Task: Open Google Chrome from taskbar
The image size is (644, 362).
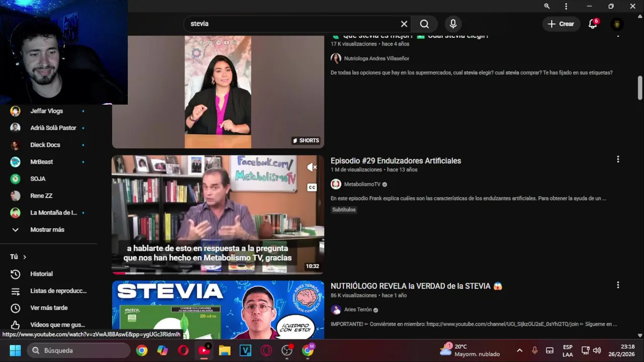Action: click(x=142, y=350)
